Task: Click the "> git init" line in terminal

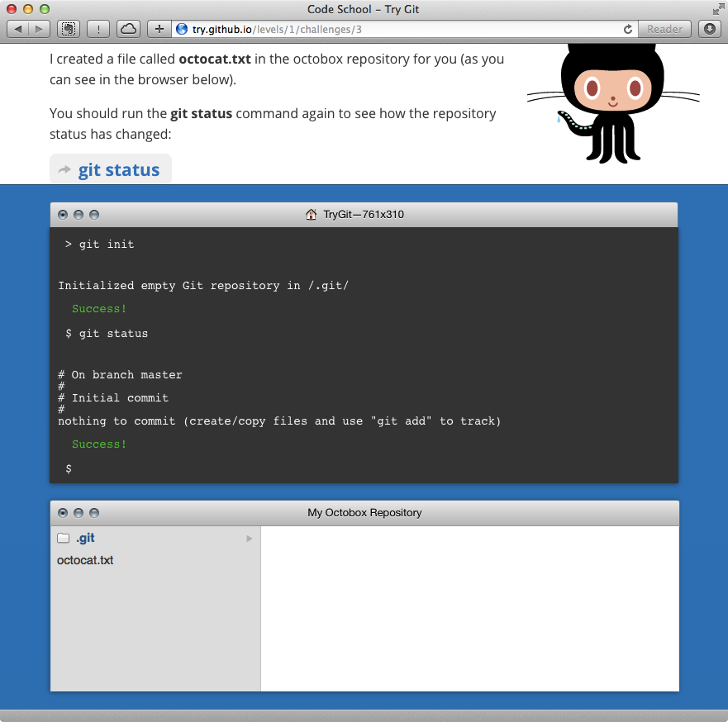Action: pyautogui.click(x=100, y=244)
